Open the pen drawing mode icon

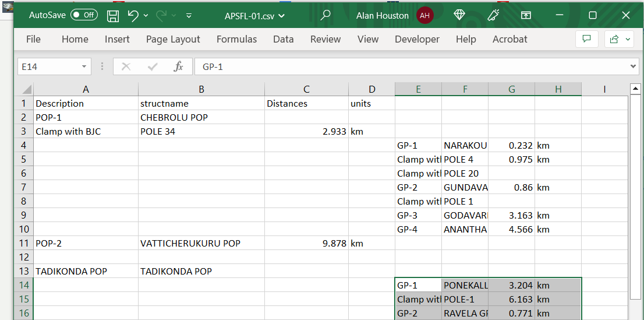pyautogui.click(x=493, y=16)
